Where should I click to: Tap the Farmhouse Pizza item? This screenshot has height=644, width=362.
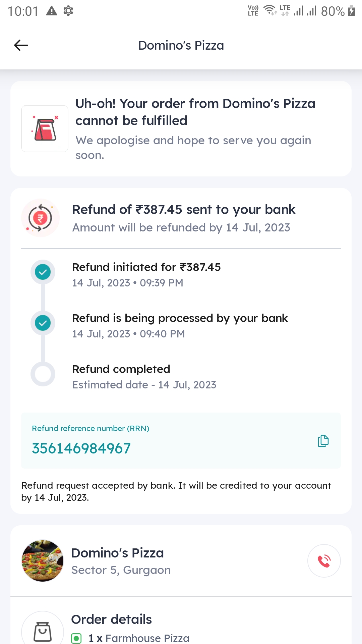coord(147,638)
